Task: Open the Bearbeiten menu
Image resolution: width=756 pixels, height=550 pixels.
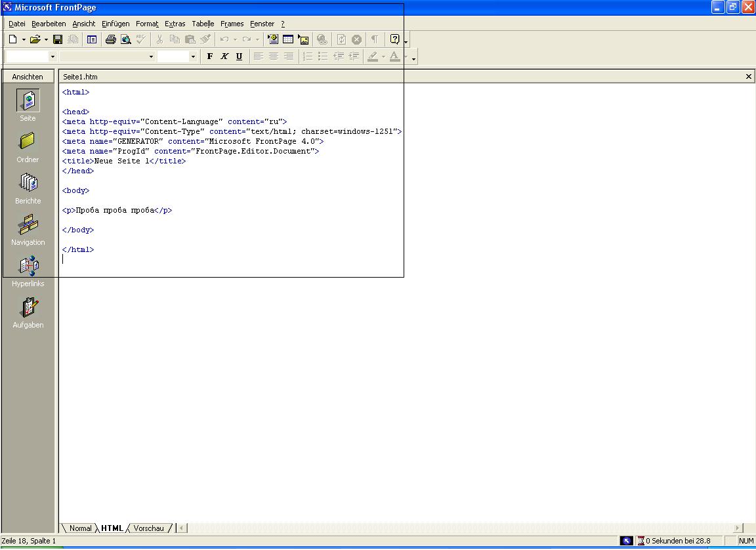Action: (49, 24)
